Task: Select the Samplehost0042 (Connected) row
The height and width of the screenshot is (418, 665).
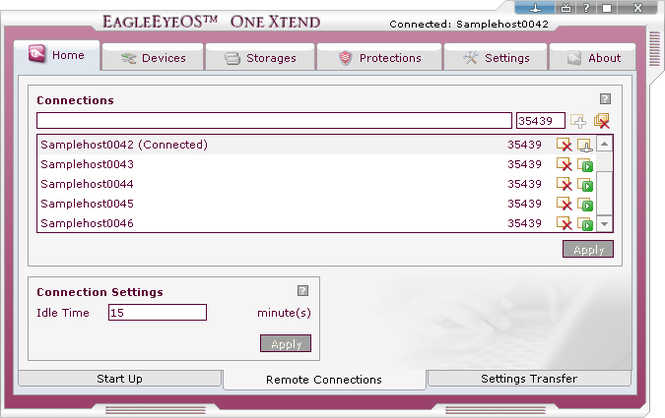Action: [316, 145]
